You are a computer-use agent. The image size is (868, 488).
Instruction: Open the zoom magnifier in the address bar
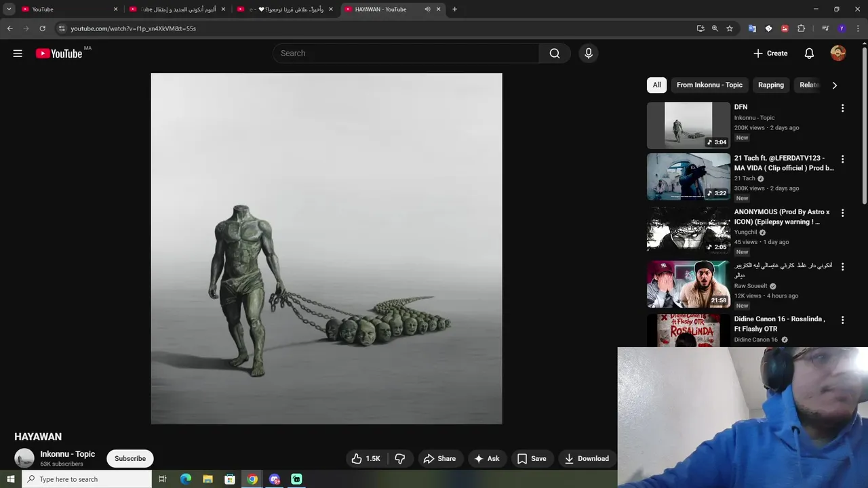[715, 28]
